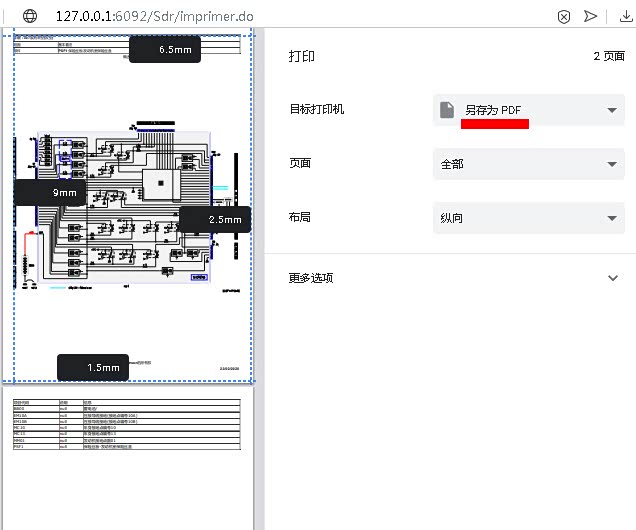Click the PDF file icon in destination field
Viewport: 636px width, 530px height.
click(x=449, y=110)
